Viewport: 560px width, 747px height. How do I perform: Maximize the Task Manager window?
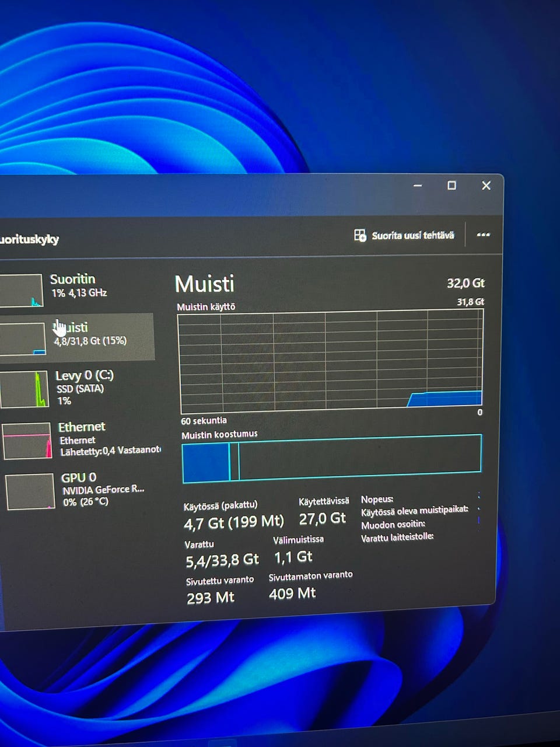[x=452, y=186]
